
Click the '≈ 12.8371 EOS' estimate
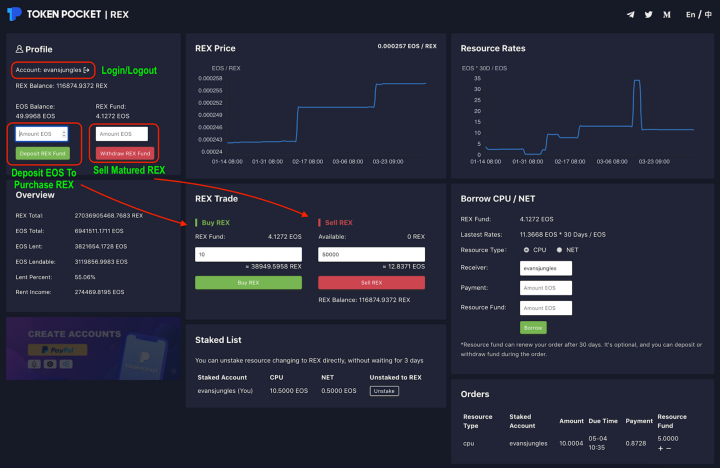[x=404, y=266]
